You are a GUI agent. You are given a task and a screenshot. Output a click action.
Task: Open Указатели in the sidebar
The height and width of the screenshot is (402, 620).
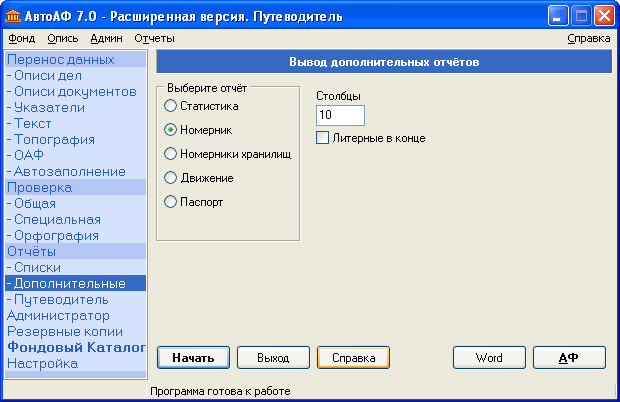(x=76, y=107)
